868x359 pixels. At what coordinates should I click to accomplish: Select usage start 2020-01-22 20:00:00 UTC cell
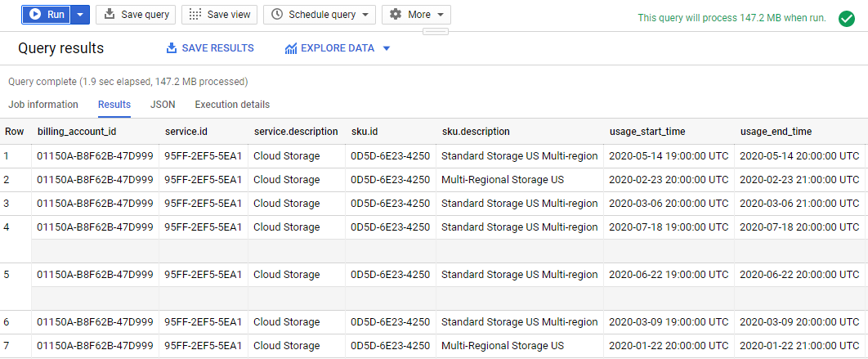click(x=669, y=346)
